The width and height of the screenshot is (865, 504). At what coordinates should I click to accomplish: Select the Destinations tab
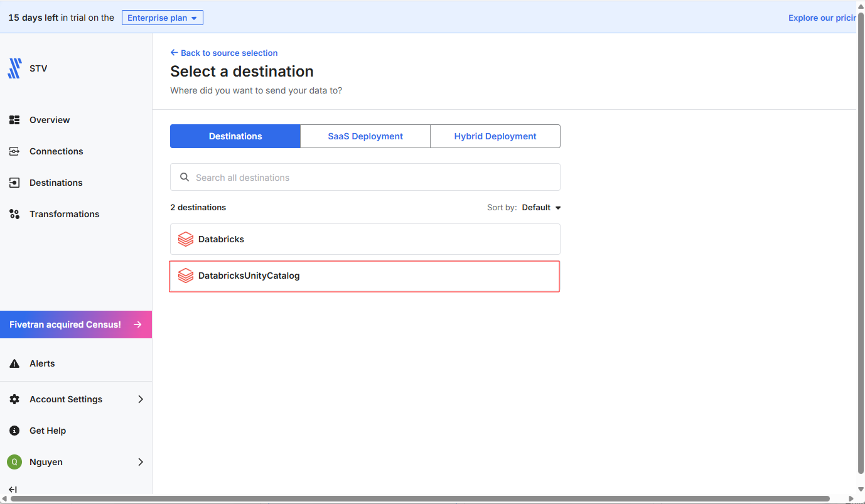coord(235,136)
